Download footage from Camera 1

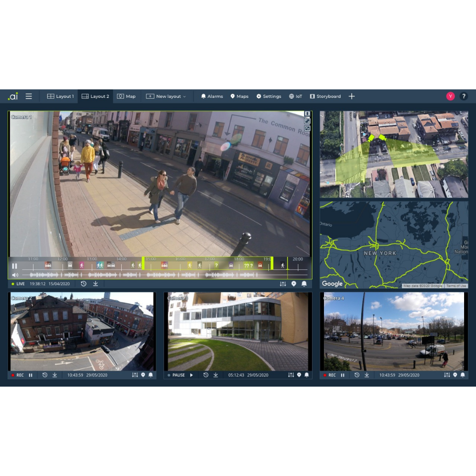[x=96, y=283]
